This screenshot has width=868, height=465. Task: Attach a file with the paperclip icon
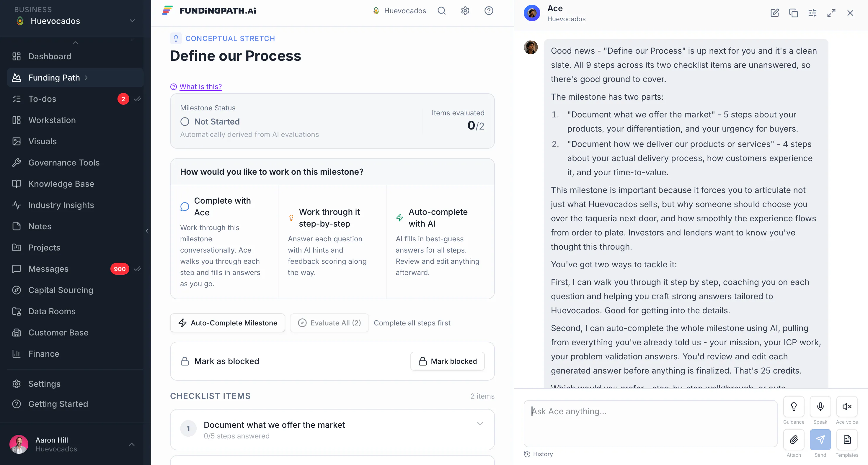(x=794, y=439)
